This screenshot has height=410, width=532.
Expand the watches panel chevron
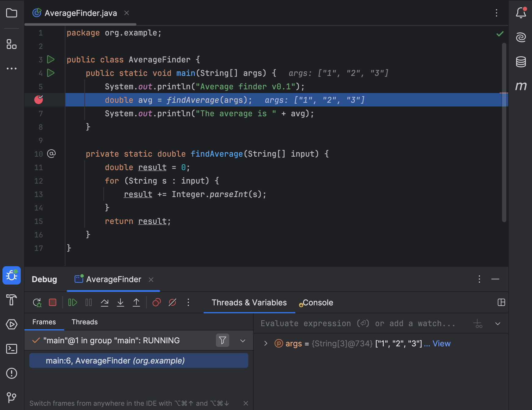pos(498,323)
